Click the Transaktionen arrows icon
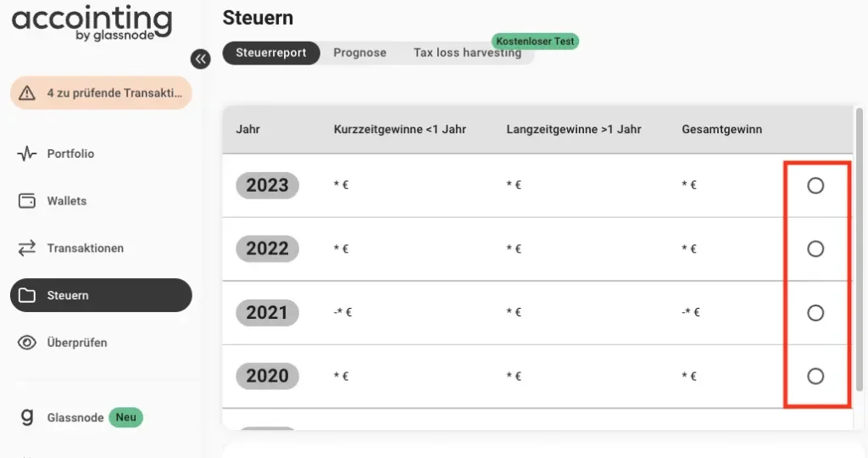Screen dimensions: 868x458 pos(27,249)
